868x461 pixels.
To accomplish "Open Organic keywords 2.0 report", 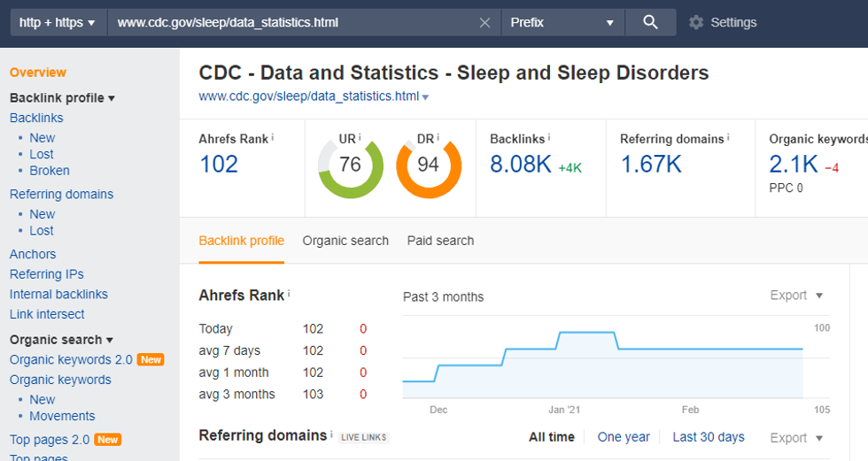I will click(71, 360).
